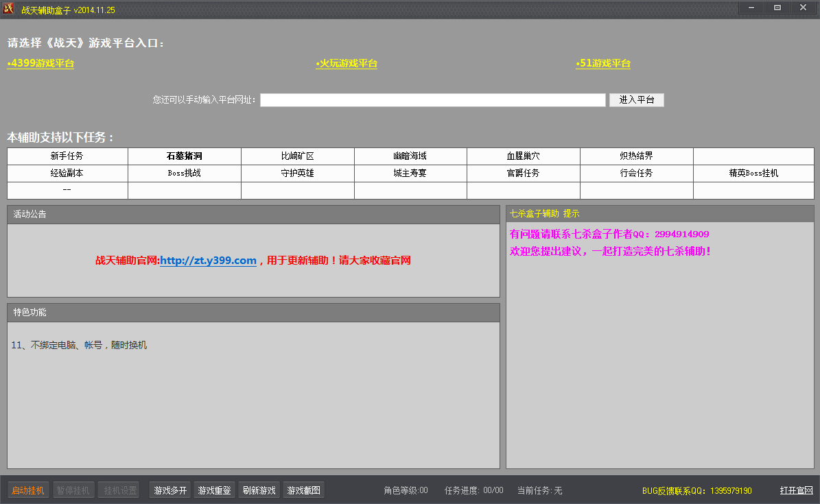The image size is (820, 504).
Task: Select the 精英Boss挂机 task cell
Action: 753,173
